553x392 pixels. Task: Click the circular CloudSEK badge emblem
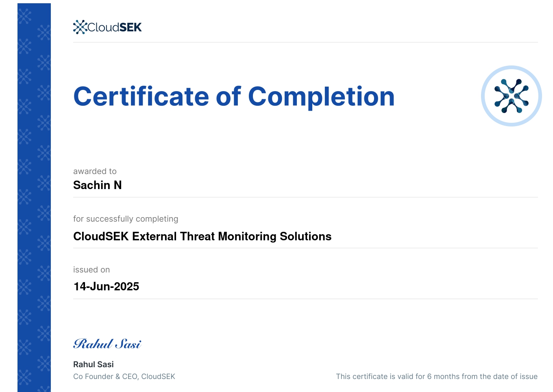tap(512, 96)
